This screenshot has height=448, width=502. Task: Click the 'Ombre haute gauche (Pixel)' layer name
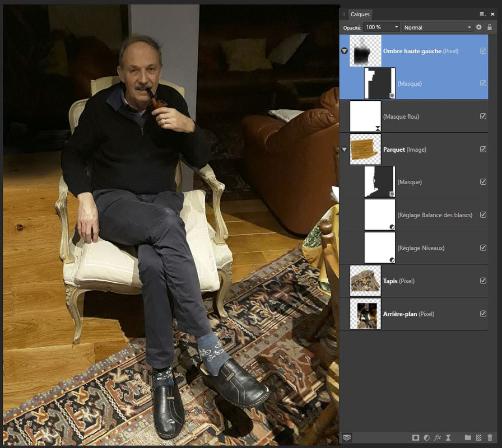(x=421, y=51)
